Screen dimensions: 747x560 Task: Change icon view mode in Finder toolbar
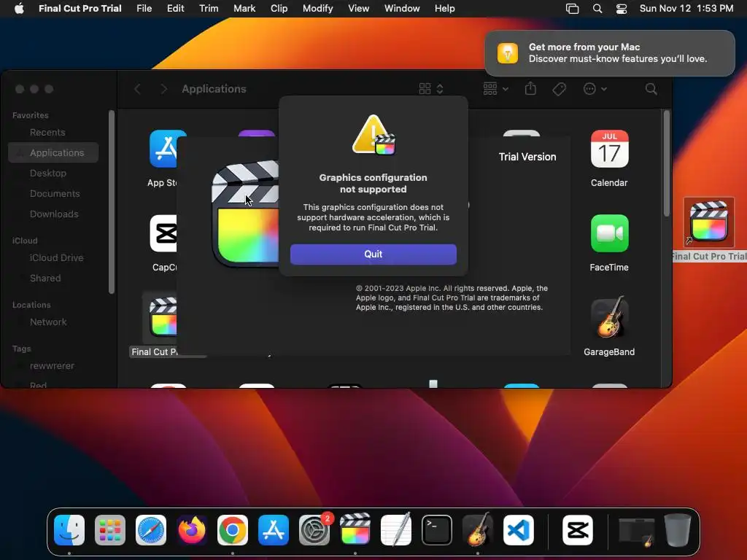431,89
